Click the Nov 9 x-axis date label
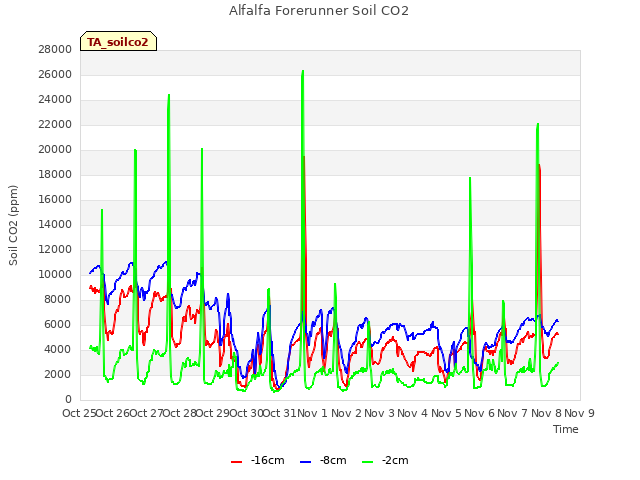The width and height of the screenshot is (640, 480). coord(580,413)
